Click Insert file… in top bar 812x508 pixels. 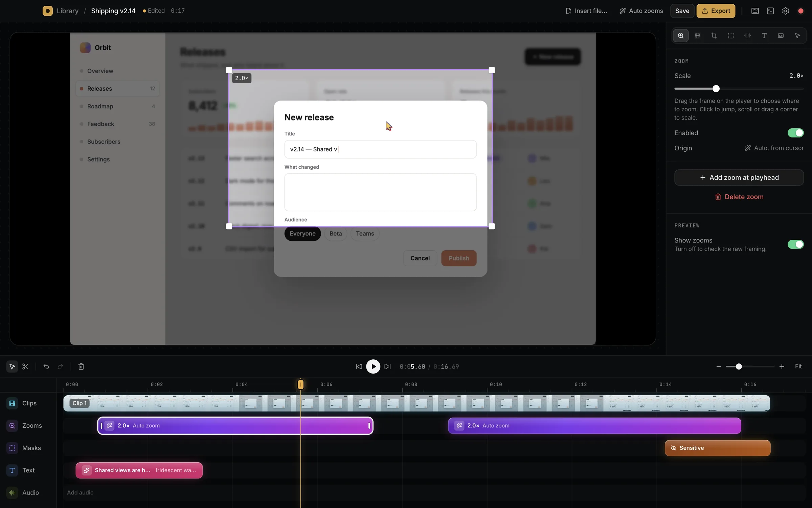[586, 11]
